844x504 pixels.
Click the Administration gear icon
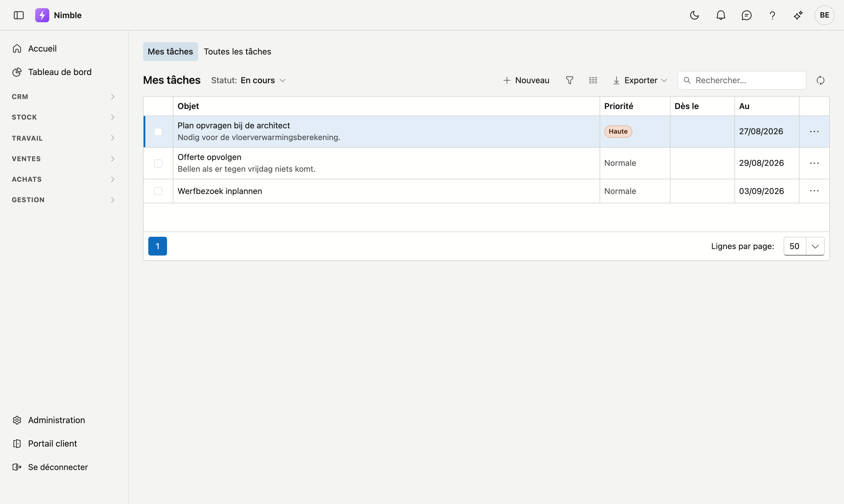pos(17,420)
